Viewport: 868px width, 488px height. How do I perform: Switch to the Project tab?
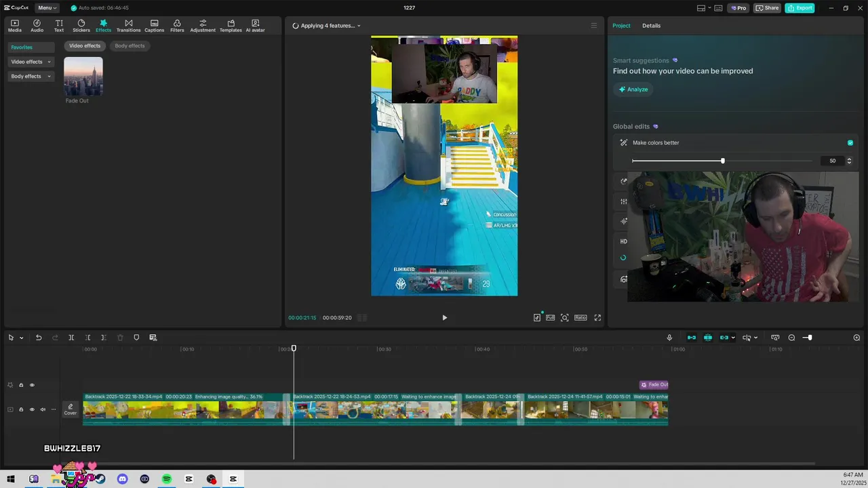click(x=621, y=26)
